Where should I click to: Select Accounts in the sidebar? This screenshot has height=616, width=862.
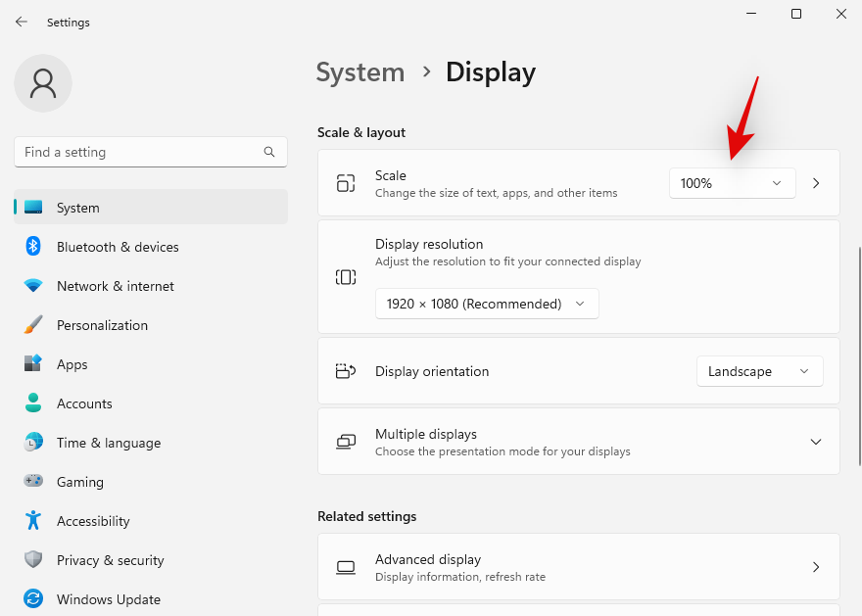84,403
